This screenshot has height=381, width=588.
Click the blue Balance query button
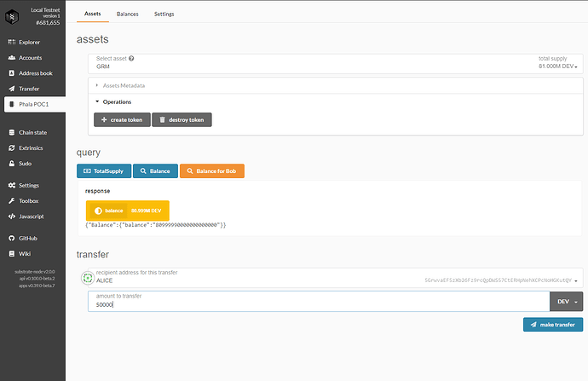pos(156,171)
